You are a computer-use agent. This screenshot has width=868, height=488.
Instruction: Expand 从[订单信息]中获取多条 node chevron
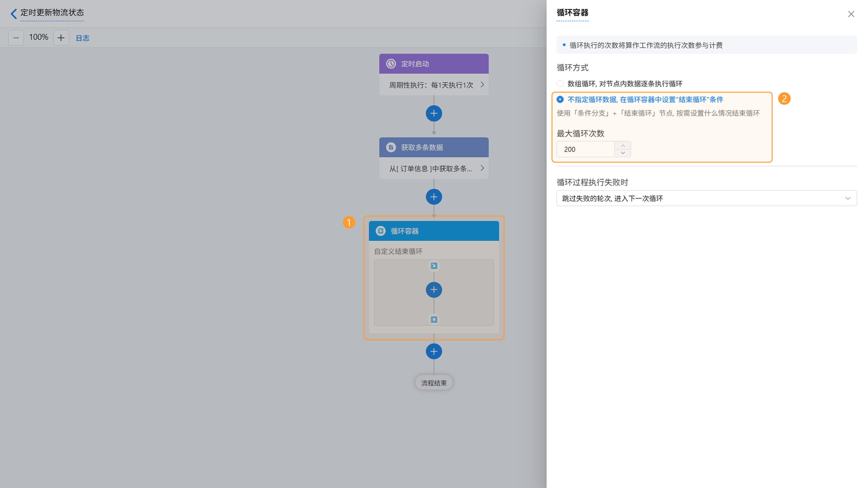pos(482,168)
